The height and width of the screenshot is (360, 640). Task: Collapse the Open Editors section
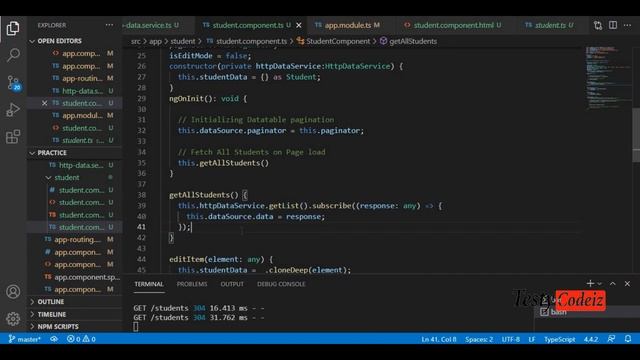pyautogui.click(x=59, y=41)
